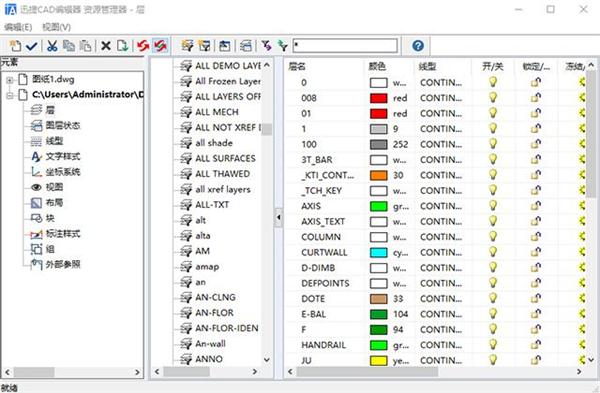This screenshot has height=393, width=600.
Task: Click the filter text input field
Action: click(x=345, y=46)
